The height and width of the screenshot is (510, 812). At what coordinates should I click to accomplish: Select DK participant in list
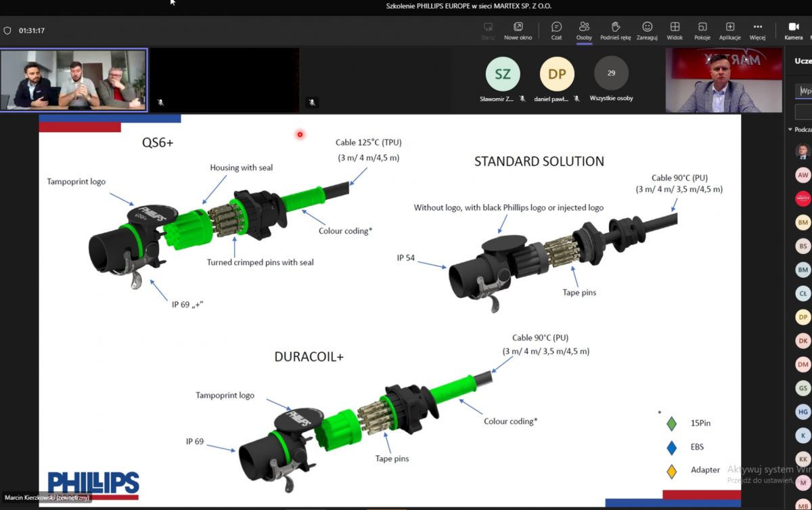(x=803, y=341)
